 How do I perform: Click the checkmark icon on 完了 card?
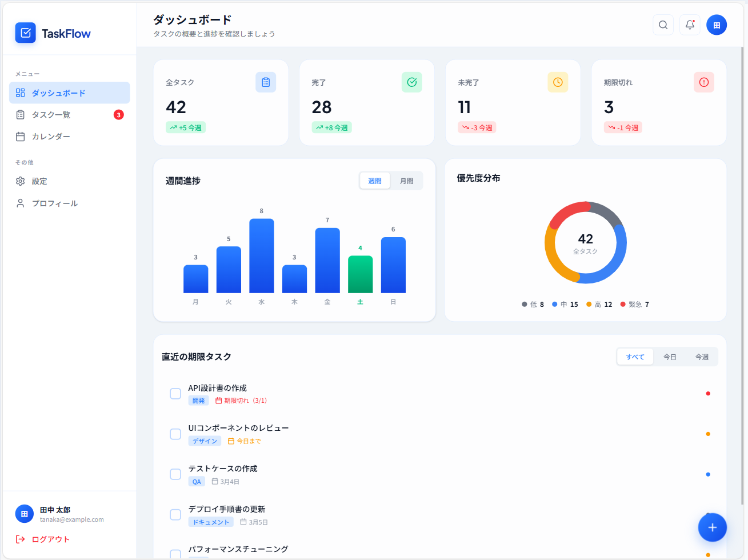tap(412, 82)
